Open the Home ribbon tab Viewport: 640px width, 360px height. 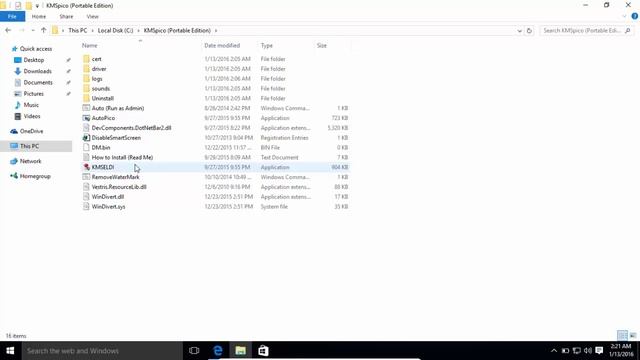[x=39, y=16]
